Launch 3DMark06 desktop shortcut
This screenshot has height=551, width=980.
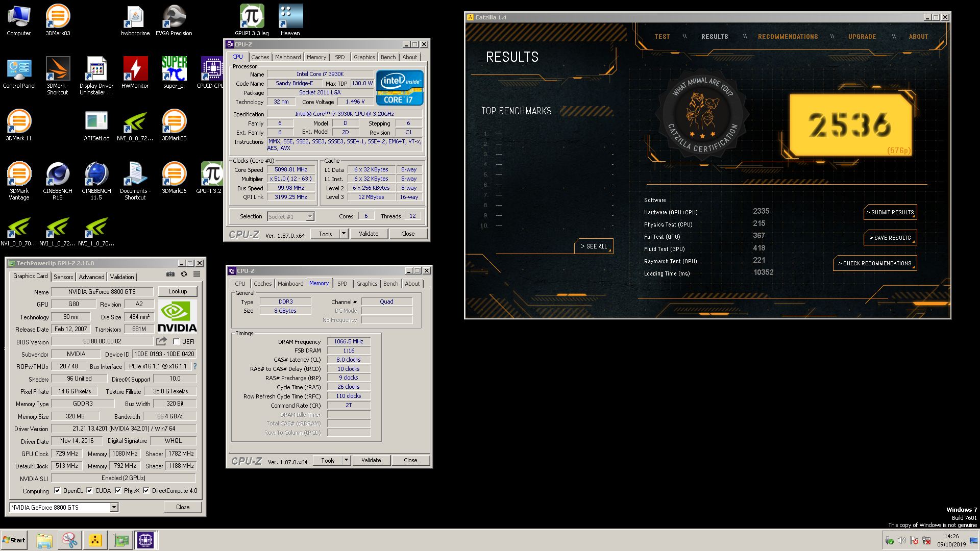(174, 178)
